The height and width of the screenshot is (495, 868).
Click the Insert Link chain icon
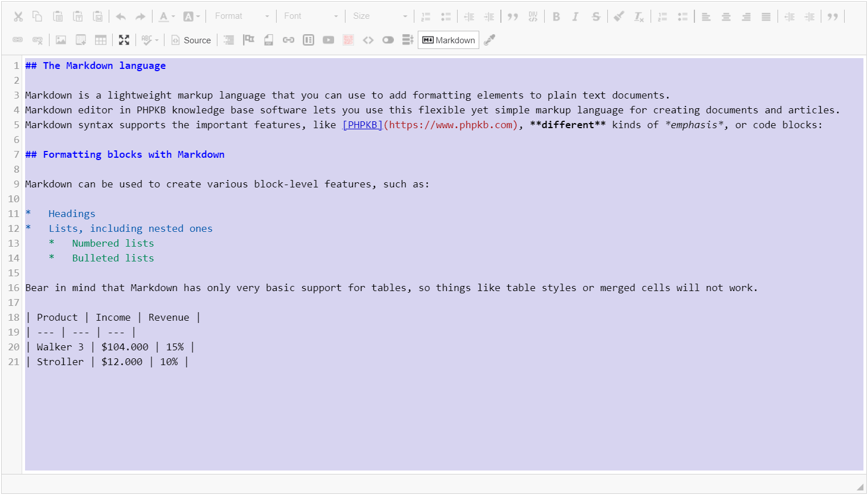tap(18, 40)
